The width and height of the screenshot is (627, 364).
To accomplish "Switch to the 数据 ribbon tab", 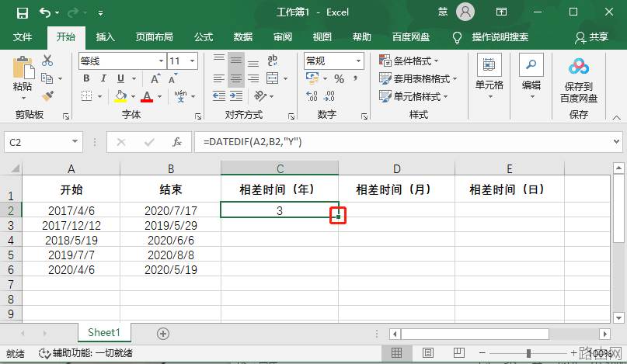I will 243,37.
